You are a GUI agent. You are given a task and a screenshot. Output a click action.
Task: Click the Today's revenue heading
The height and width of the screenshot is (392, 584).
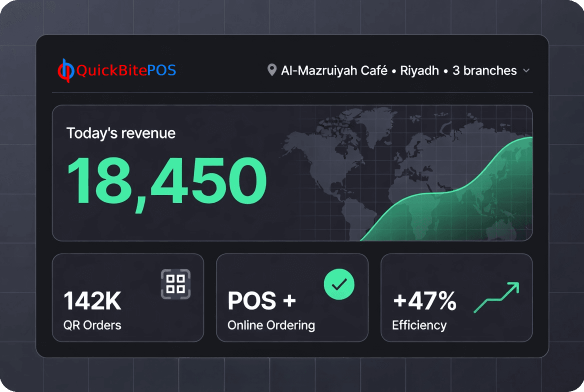coord(121,133)
